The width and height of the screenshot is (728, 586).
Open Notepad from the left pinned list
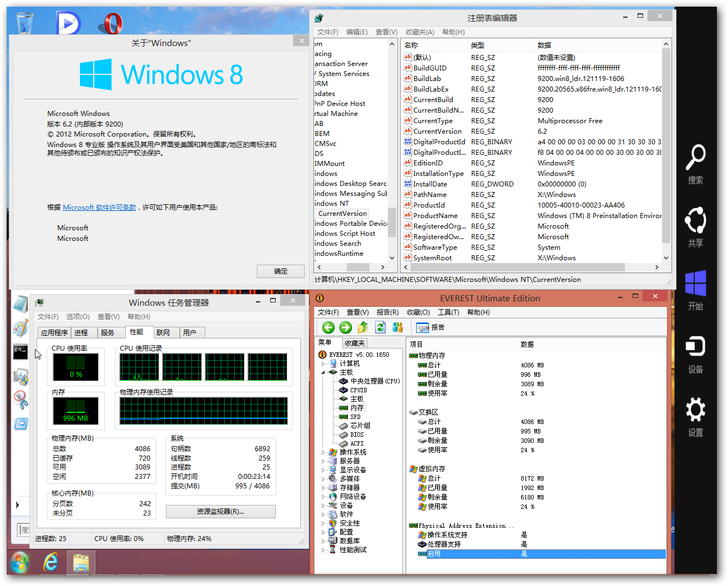coord(21,304)
